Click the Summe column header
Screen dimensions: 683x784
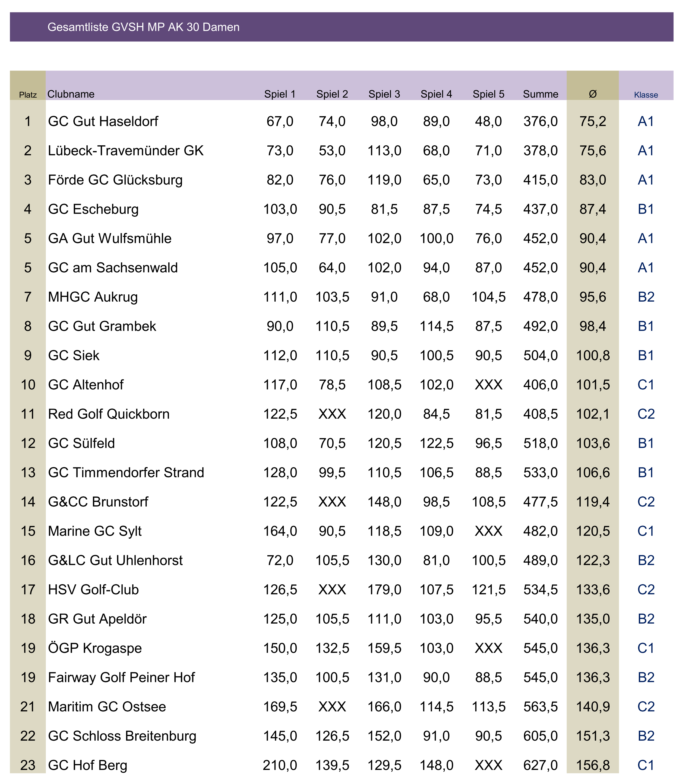coord(541,94)
